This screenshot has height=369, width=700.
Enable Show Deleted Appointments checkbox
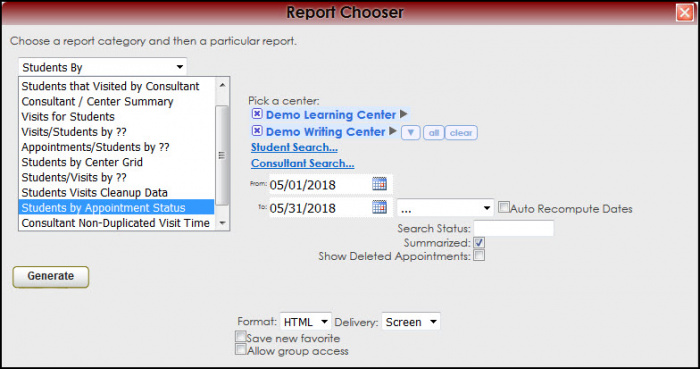(479, 255)
